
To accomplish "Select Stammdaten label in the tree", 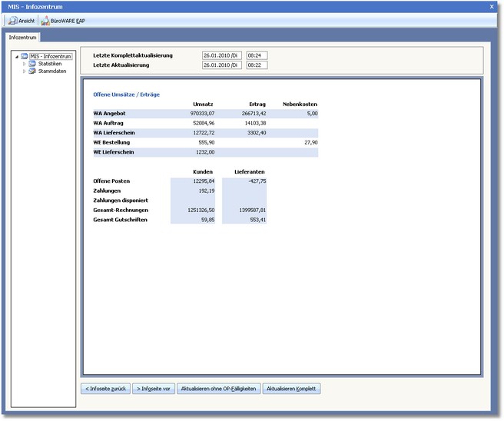I will pyautogui.click(x=51, y=71).
